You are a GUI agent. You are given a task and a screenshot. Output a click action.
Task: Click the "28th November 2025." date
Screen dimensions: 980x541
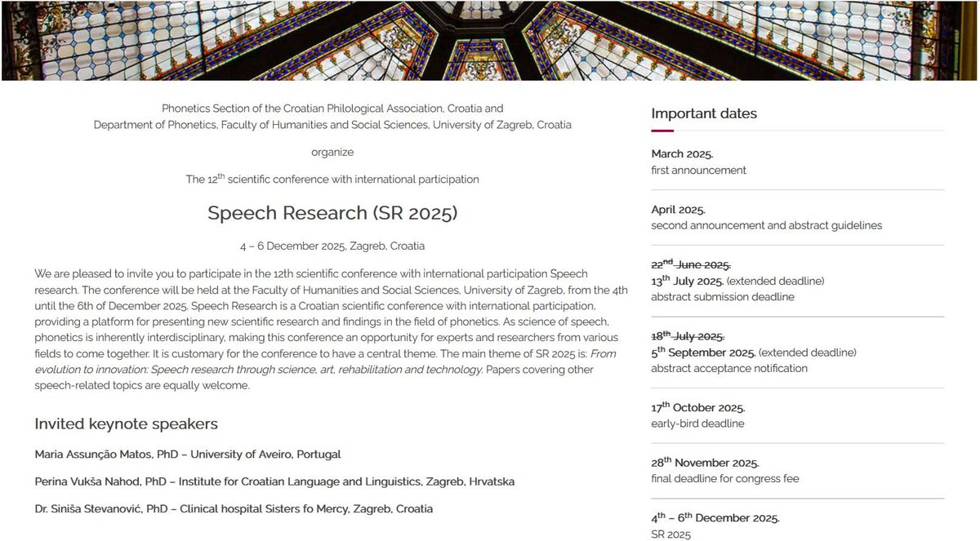click(x=706, y=463)
